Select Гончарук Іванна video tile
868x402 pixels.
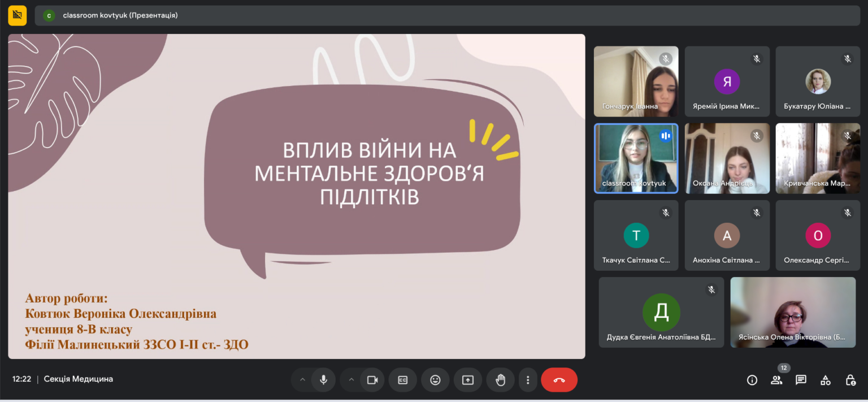coord(636,81)
